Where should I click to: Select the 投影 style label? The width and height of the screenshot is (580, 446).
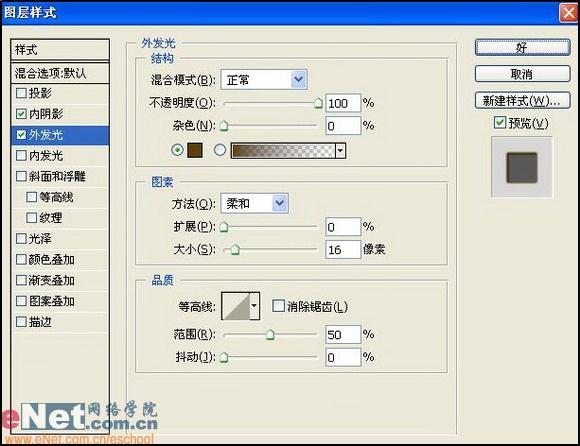pos(40,93)
